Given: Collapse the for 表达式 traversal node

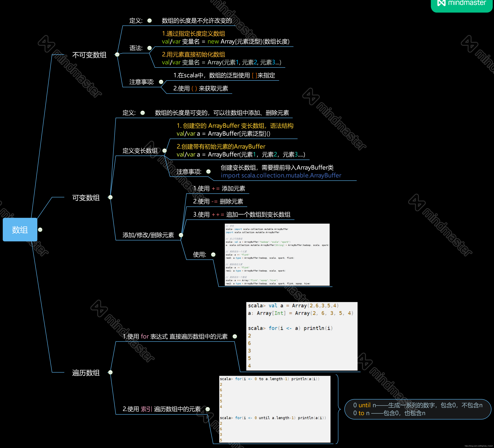Looking at the screenshot, I should 235,336.
